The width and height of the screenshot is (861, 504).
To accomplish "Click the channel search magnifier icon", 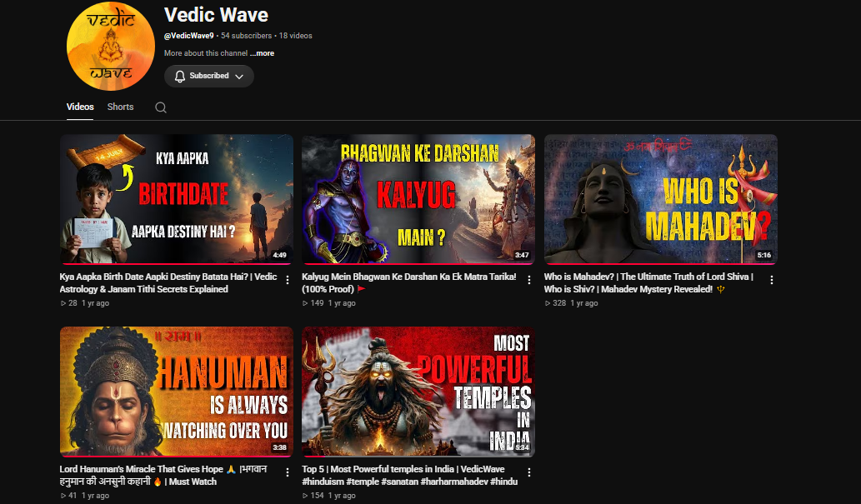I will [160, 107].
